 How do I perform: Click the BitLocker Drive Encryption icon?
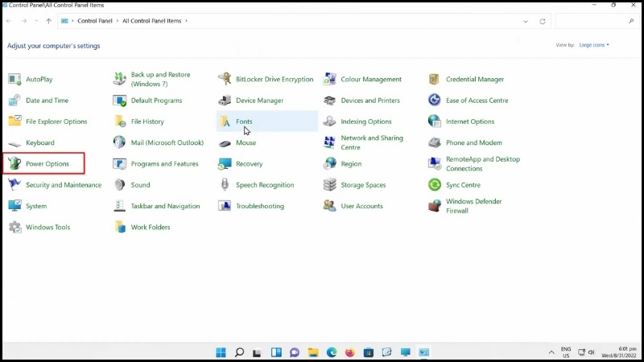coord(225,79)
